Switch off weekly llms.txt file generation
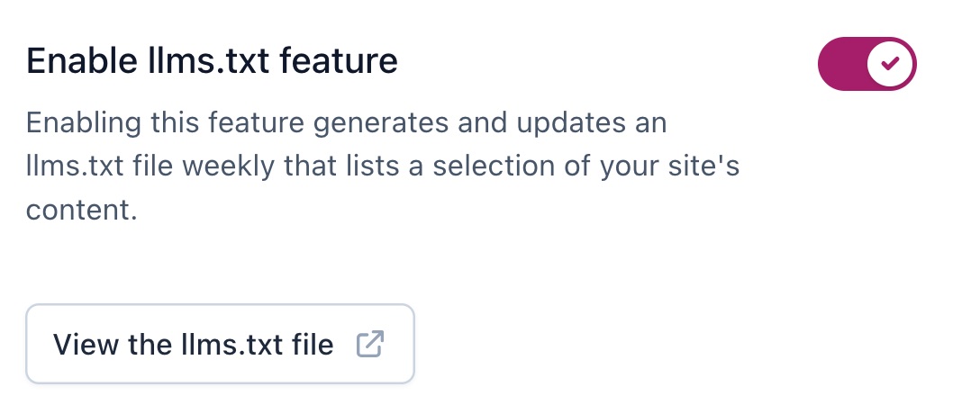980x414 pixels. tap(867, 64)
